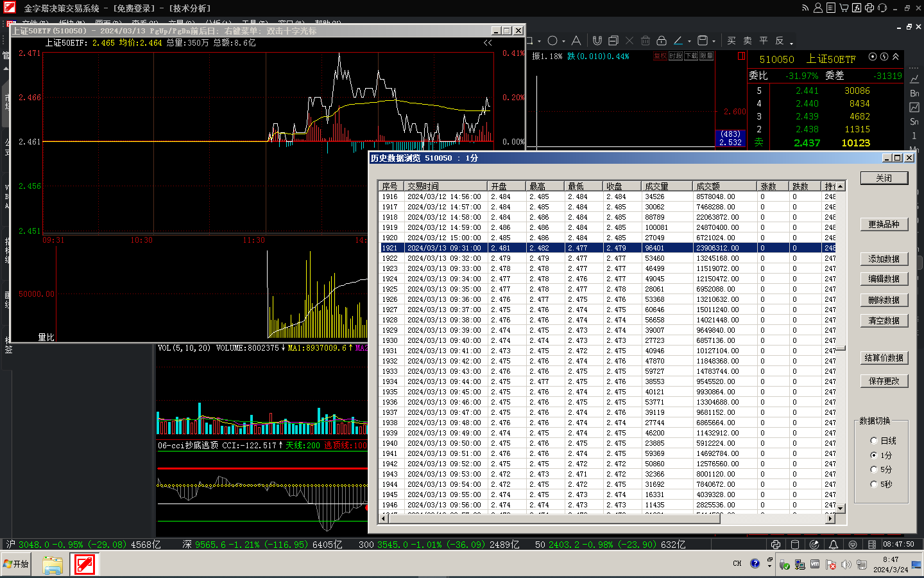
Task: Toggle the 下载 option
Action: (x=691, y=56)
